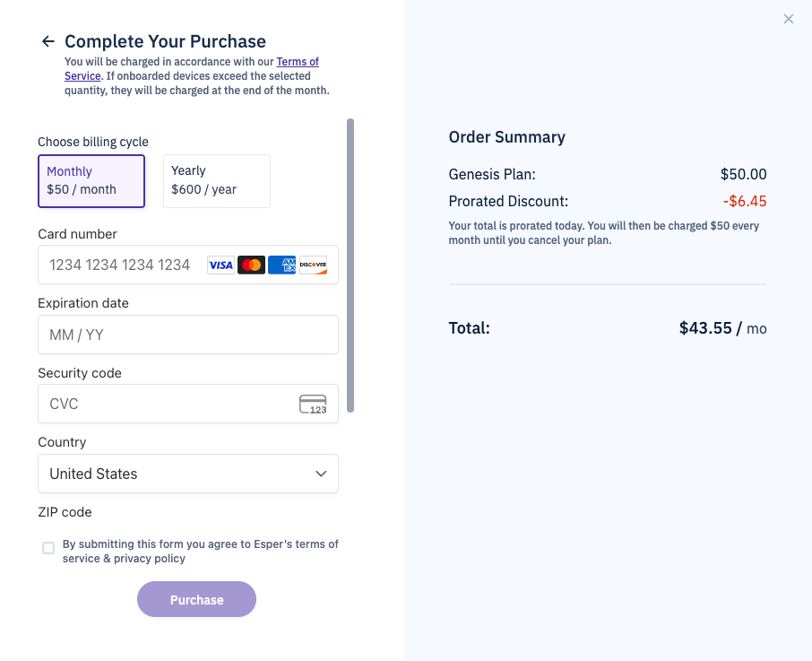Click the chevron on the Country selector

click(321, 474)
